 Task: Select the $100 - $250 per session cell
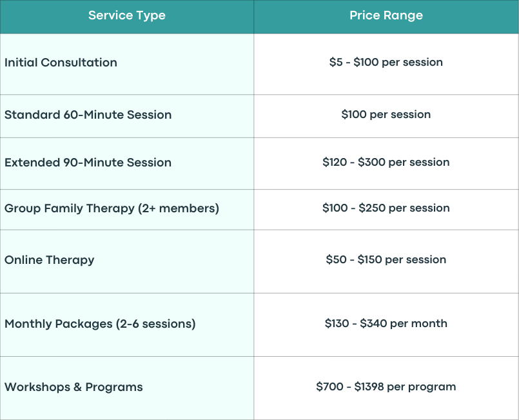coord(386,208)
